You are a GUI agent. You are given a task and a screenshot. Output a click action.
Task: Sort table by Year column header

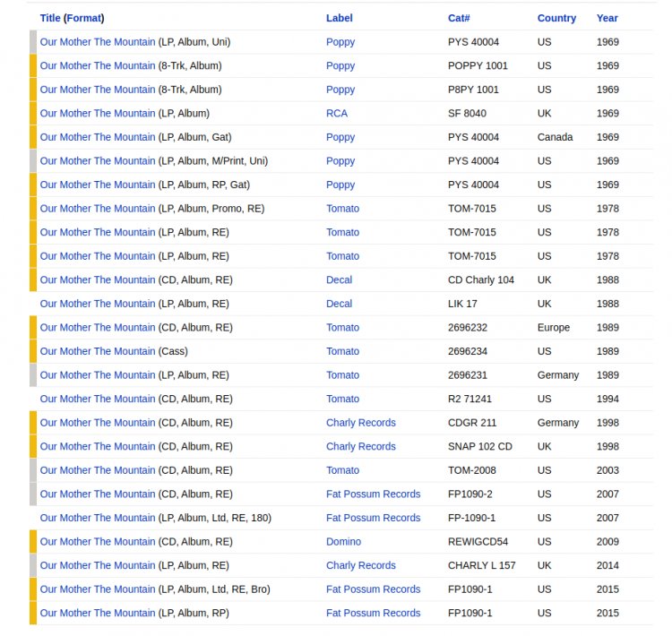pos(607,18)
